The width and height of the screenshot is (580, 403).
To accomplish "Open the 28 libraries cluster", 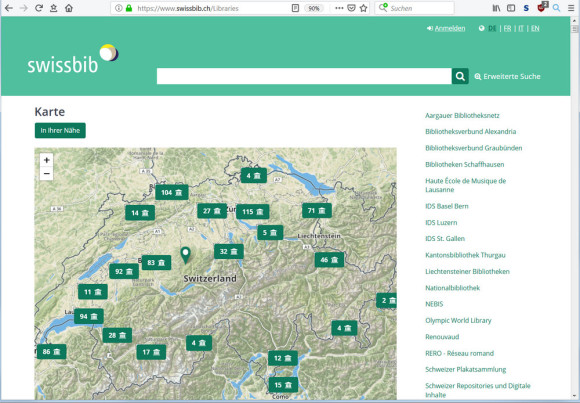I will click(x=117, y=336).
